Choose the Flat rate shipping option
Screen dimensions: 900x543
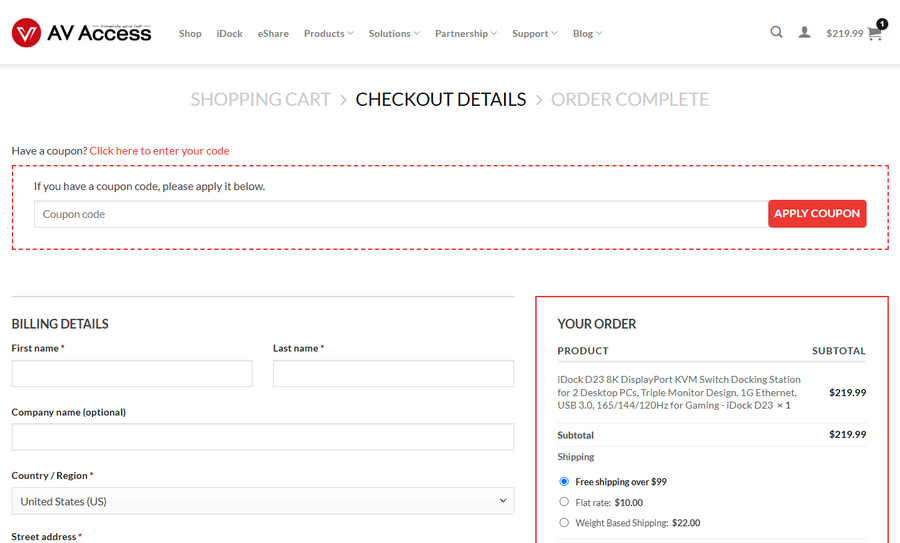coord(564,502)
